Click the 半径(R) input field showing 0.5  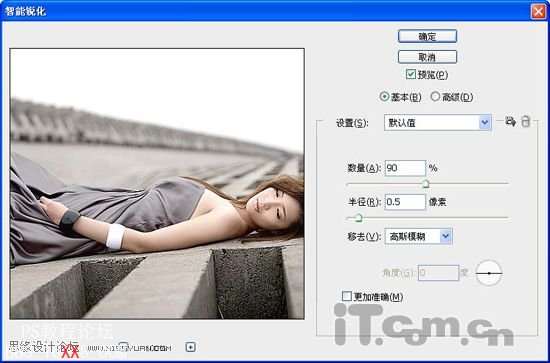point(405,202)
